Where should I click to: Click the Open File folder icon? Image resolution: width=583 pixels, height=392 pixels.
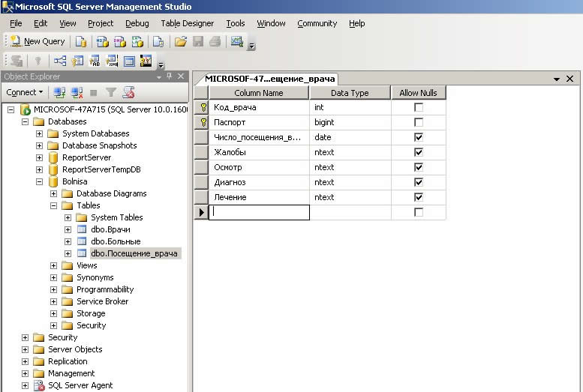pyautogui.click(x=181, y=42)
